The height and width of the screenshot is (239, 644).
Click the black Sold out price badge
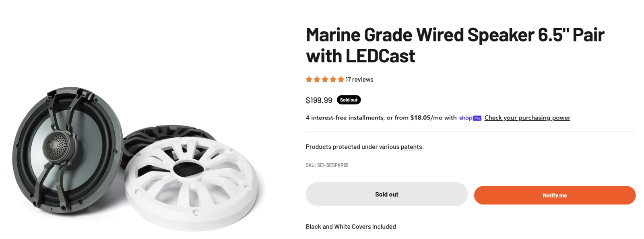point(349,100)
